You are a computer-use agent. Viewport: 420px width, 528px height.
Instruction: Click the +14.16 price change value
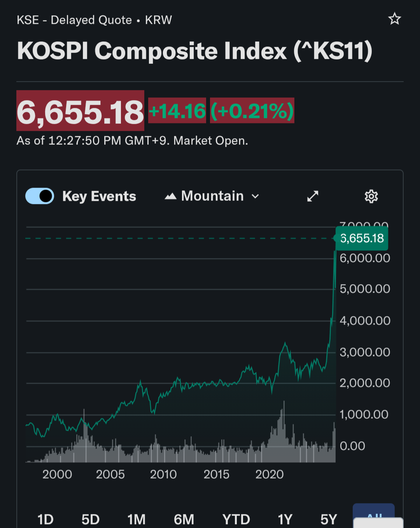click(177, 111)
